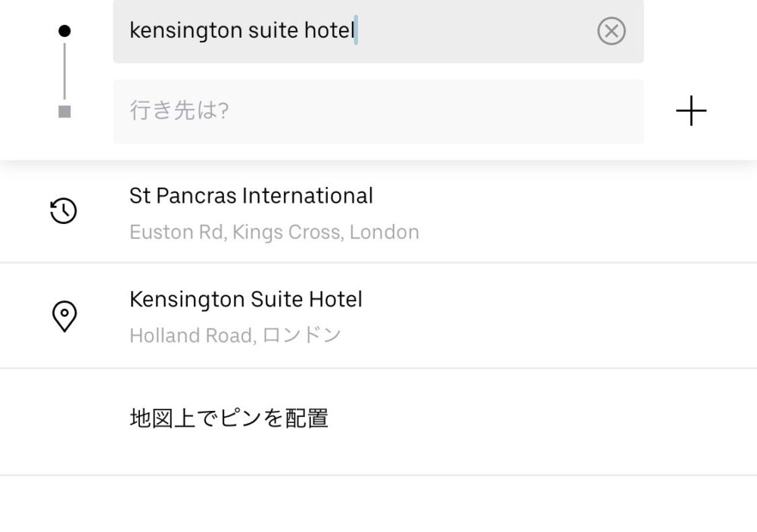Click "London" in the St Pancras address

385,232
